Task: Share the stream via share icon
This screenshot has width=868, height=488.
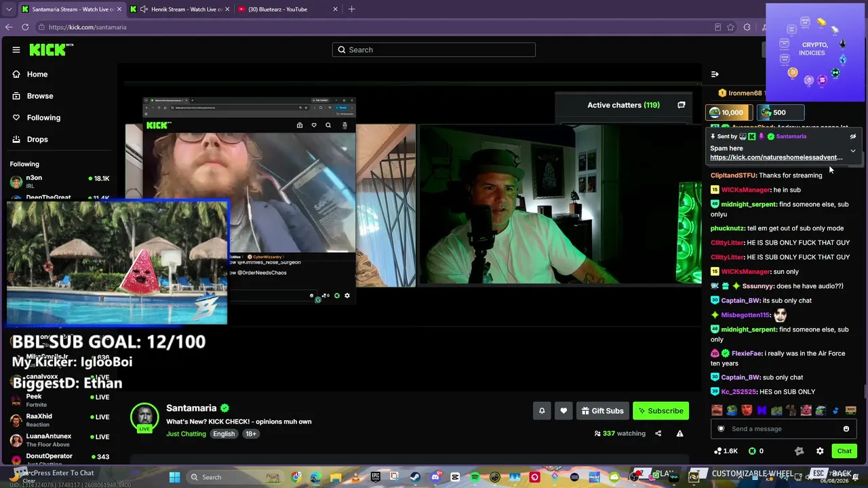Action: [x=658, y=434]
